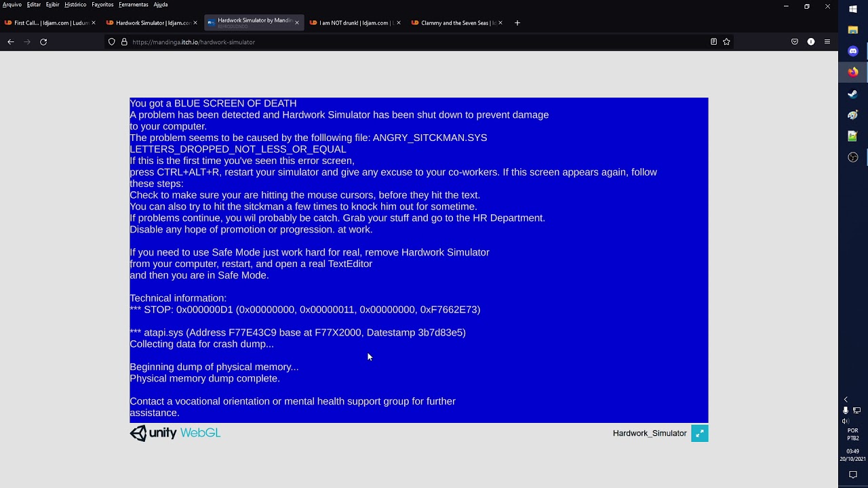Screen dimensions: 868x488
Task: Click the Hardwork_Simulator title label
Action: (x=650, y=433)
